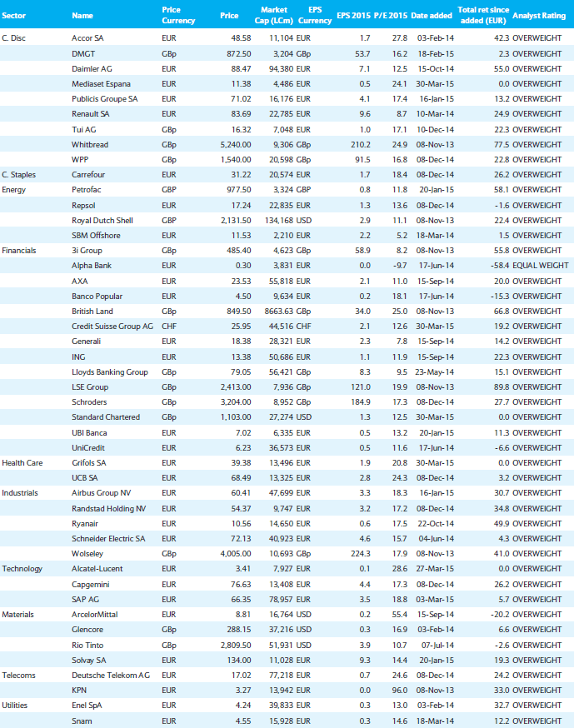Select the 'British Land' name cell
This screenshot has width=574, height=728.
[x=92, y=311]
